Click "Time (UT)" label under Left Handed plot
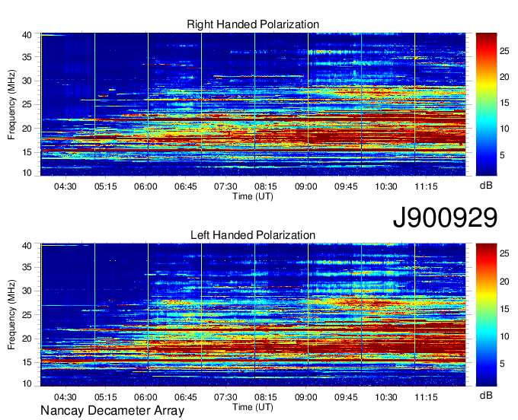The height and width of the screenshot is (420, 518). tap(253, 407)
